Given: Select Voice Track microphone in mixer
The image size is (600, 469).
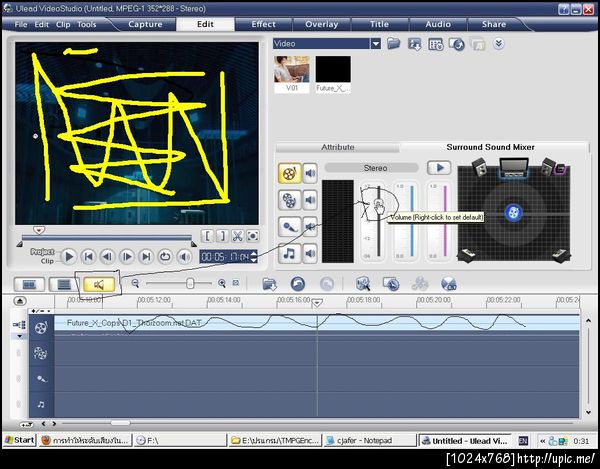Looking at the screenshot, I should coord(290,227).
